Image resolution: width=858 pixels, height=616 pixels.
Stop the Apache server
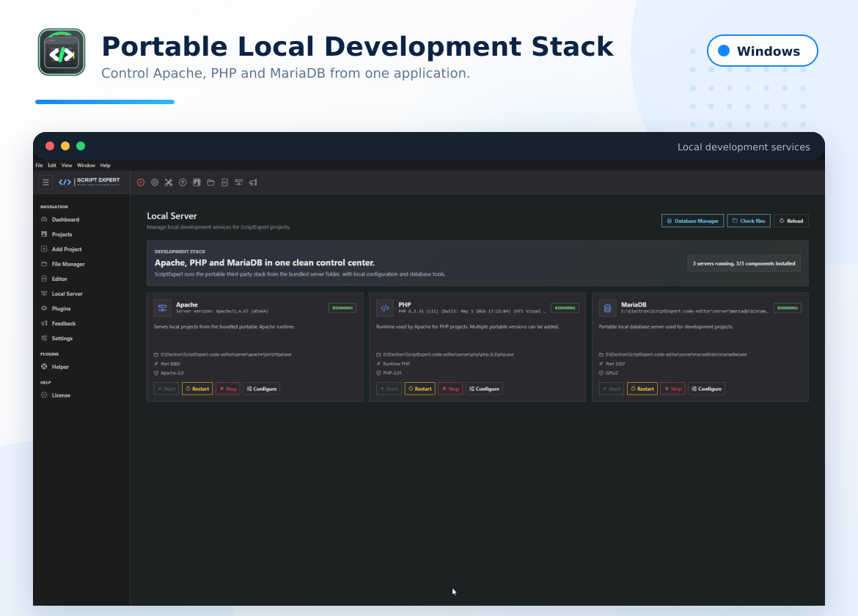[228, 389]
